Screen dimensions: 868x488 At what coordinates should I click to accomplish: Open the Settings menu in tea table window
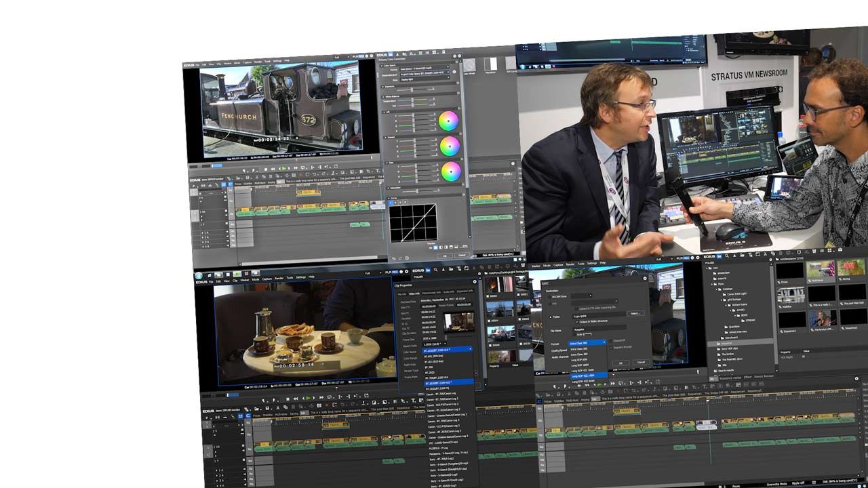300,277
